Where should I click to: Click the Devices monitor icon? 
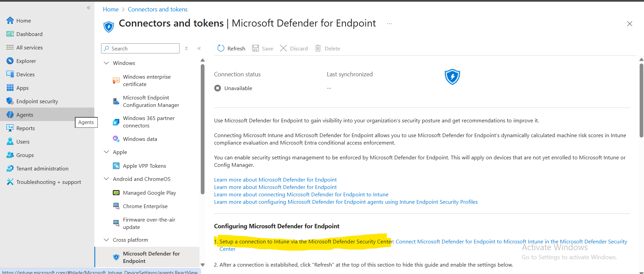[x=10, y=74]
